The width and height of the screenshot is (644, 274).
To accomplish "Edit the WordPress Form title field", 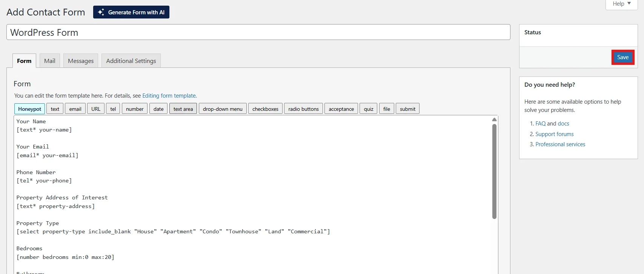I will [258, 32].
